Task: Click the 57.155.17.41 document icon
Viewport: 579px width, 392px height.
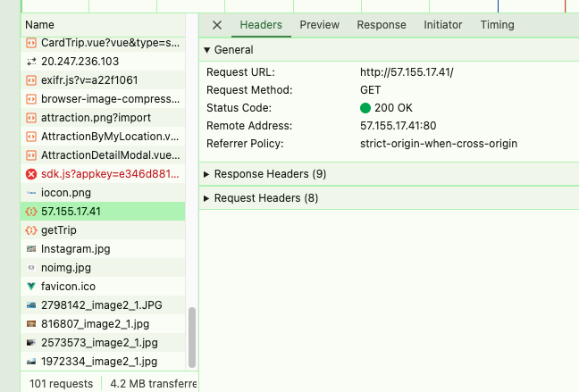Action: coord(31,212)
